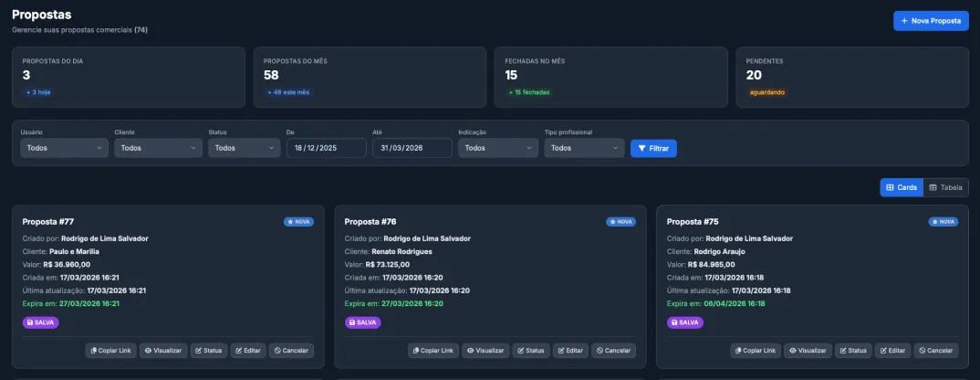The image size is (980, 380).
Task: Click value R$ 73.125,00
Action: pos(390,264)
